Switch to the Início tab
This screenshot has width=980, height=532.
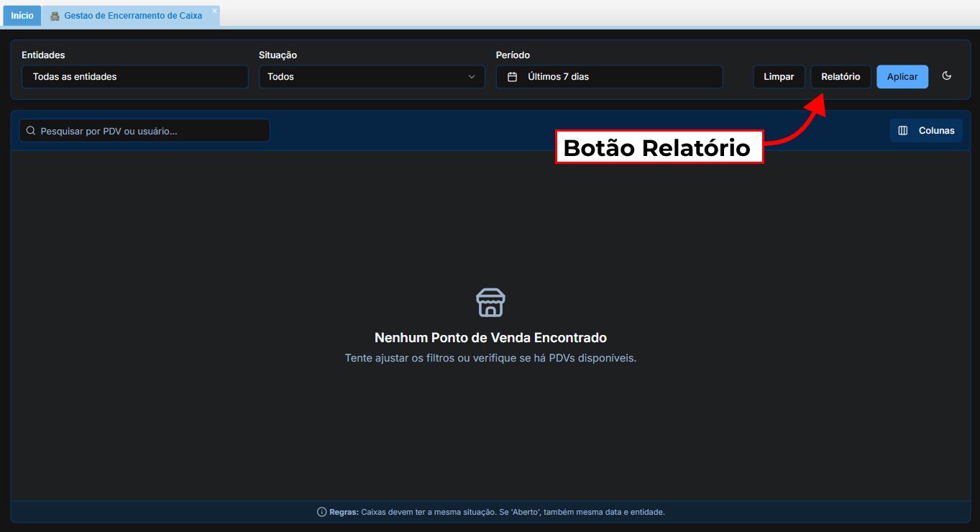pyautogui.click(x=22, y=16)
